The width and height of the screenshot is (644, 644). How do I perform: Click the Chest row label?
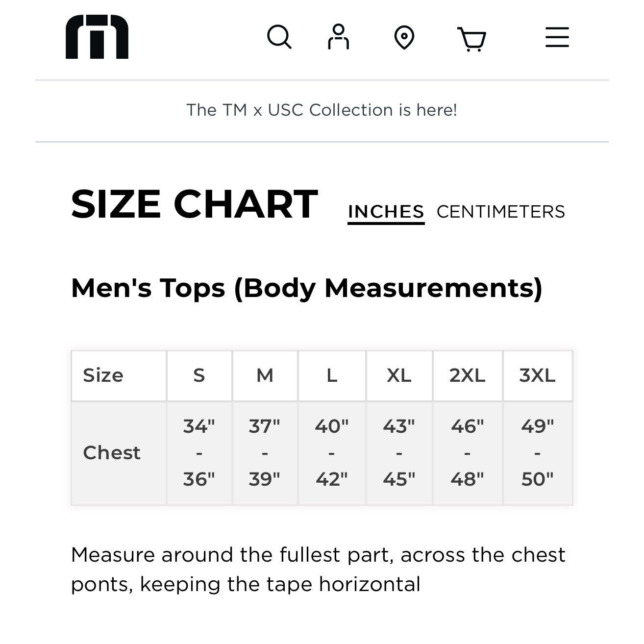point(112,453)
